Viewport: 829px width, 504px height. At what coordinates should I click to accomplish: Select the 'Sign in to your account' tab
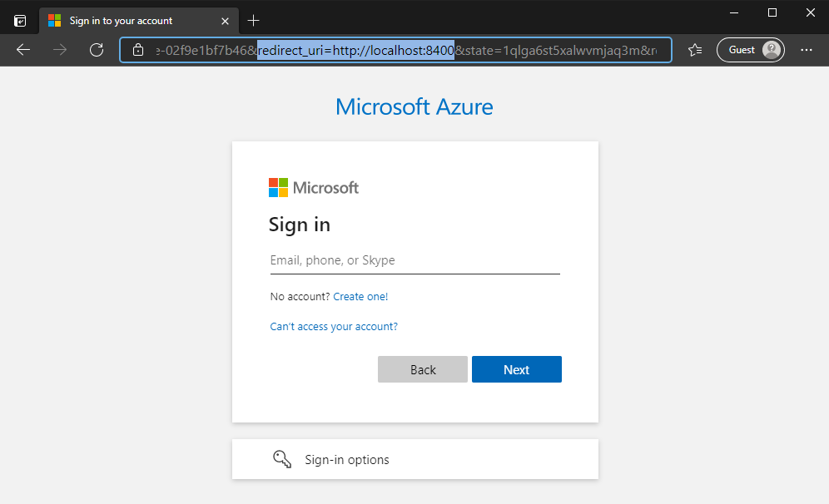pos(133,20)
